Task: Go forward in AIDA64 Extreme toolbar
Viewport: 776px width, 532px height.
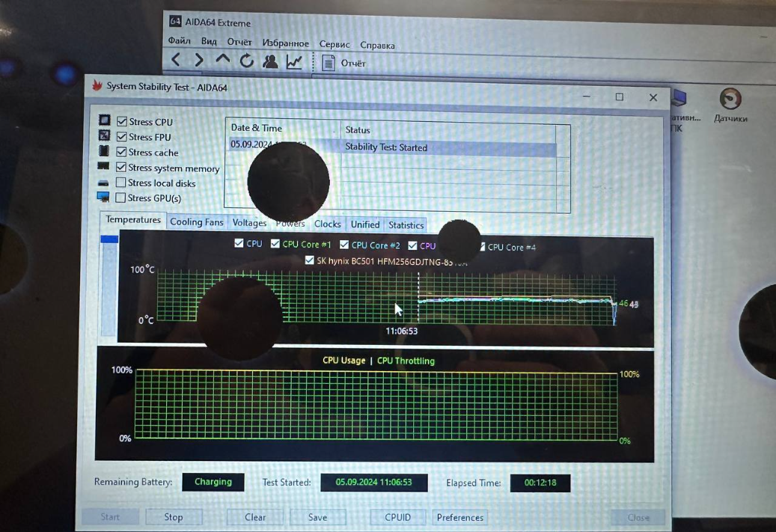Action: [x=199, y=61]
